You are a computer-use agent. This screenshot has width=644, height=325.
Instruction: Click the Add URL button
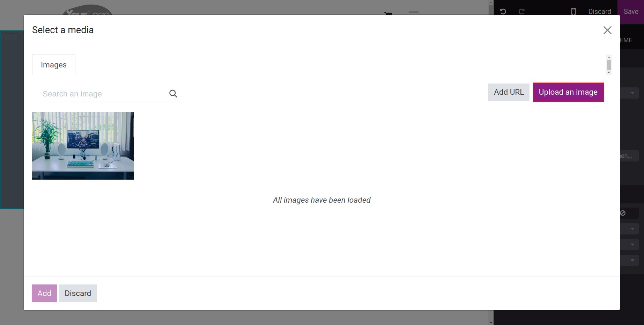pyautogui.click(x=509, y=92)
